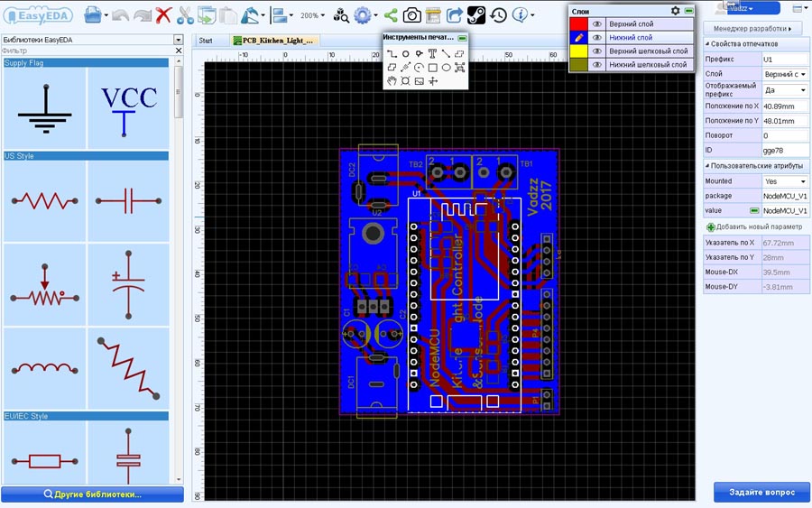Select the Connect Pad to Pad tool
Viewport: 812px width, 508px height.
point(446,53)
